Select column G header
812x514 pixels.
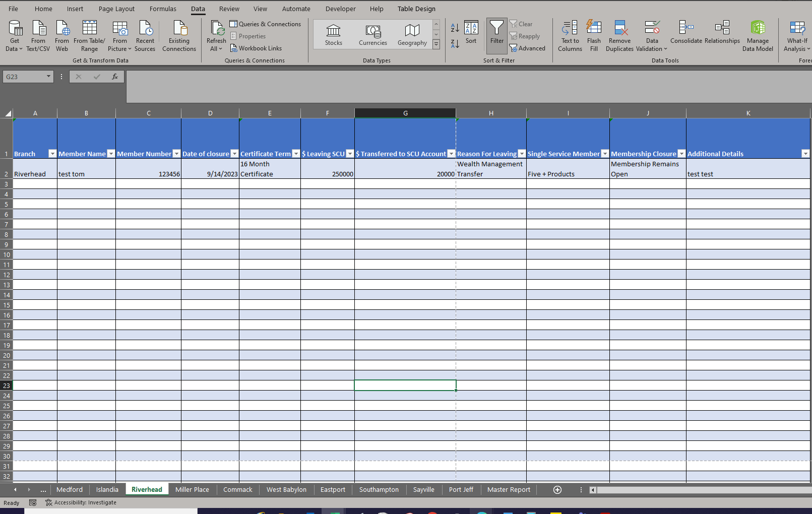coord(405,113)
